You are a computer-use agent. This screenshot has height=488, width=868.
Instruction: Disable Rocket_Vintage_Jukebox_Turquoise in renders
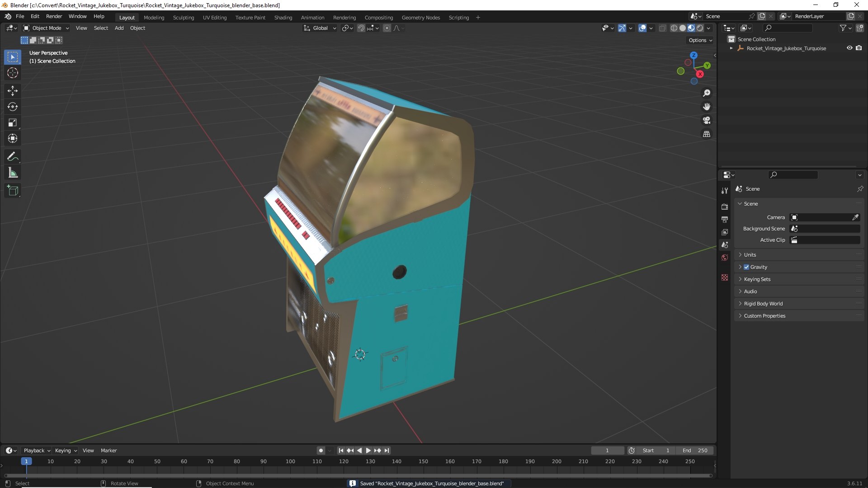tap(859, 48)
